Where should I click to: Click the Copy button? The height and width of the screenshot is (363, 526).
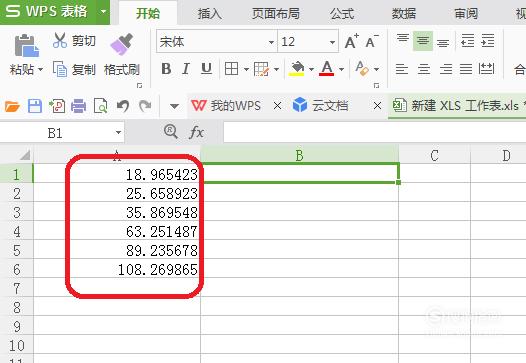(x=74, y=69)
